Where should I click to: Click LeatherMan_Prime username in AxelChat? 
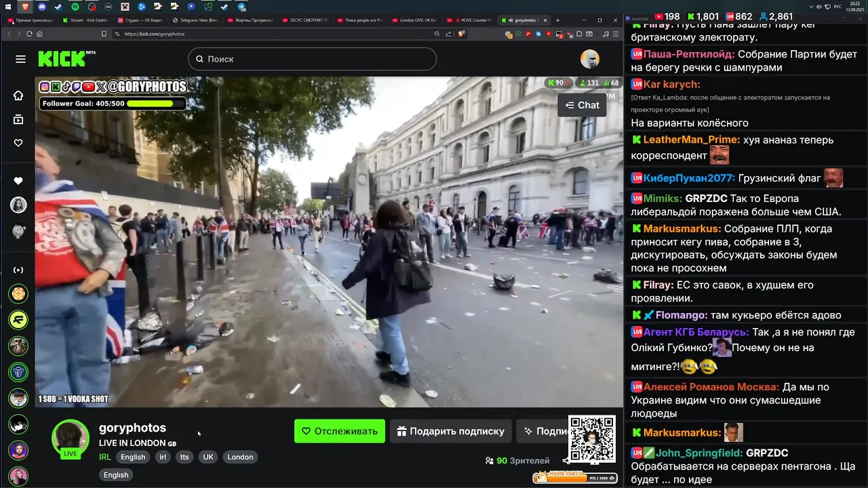click(691, 140)
